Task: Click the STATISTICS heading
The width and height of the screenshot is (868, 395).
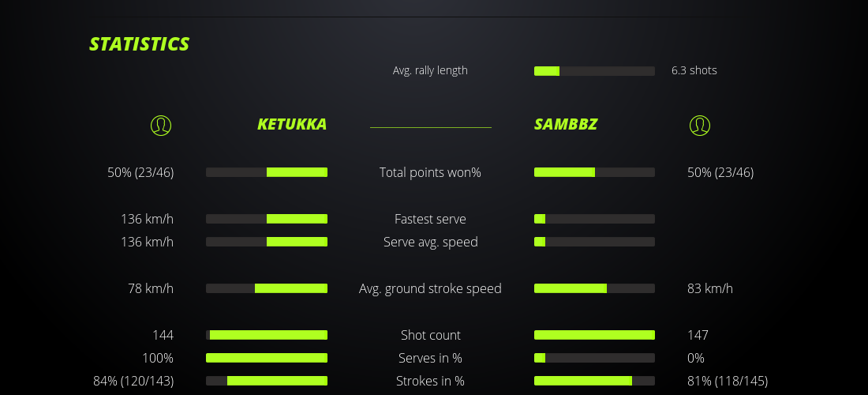Action: pyautogui.click(x=140, y=44)
